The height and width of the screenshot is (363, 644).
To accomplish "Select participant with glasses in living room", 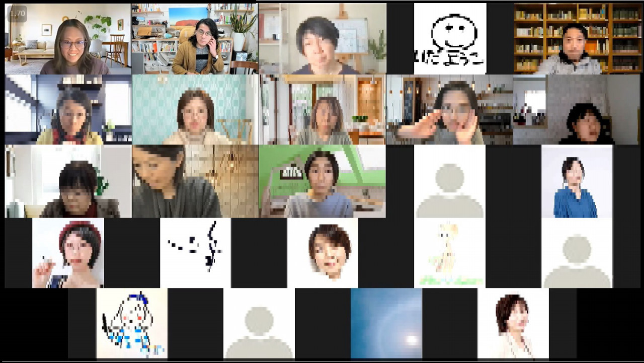I will coord(68,39).
